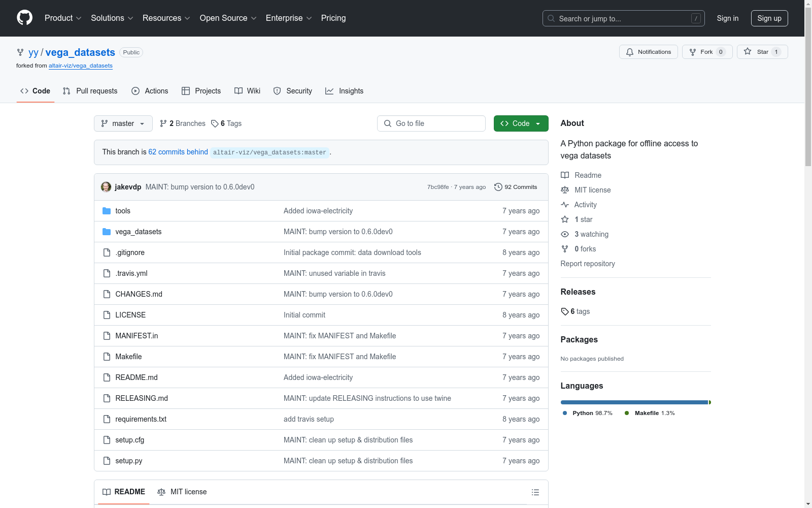Select the MIT license tab in README panel
The height and width of the screenshot is (508, 812).
[182, 492]
